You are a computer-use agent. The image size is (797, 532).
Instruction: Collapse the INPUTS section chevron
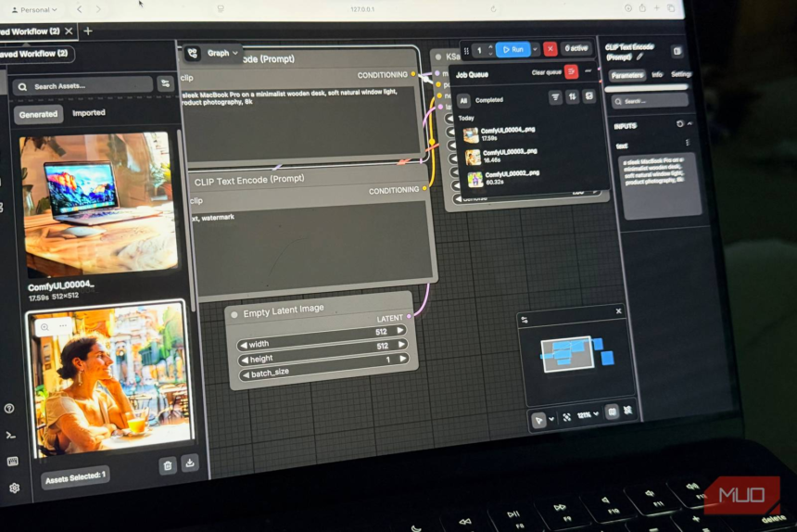click(x=689, y=123)
